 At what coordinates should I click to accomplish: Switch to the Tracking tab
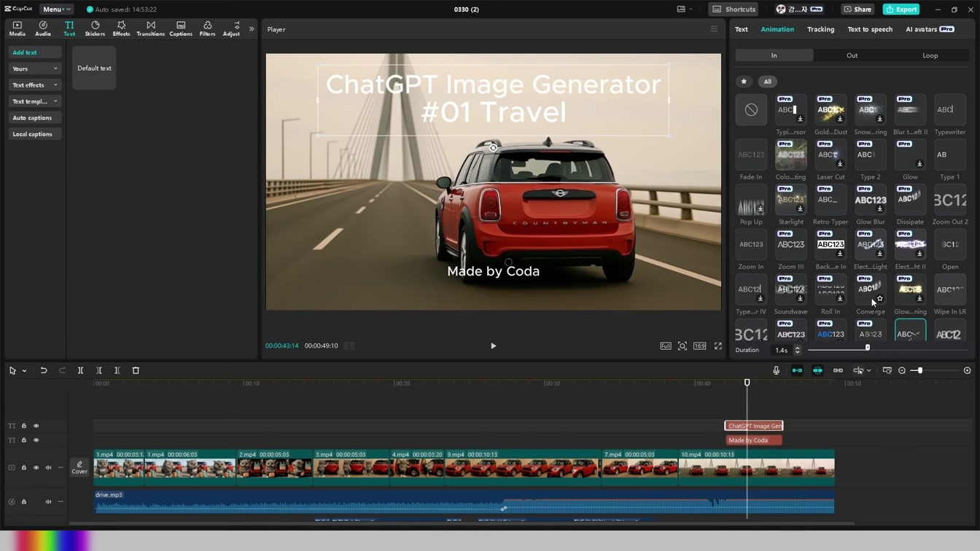point(820,29)
